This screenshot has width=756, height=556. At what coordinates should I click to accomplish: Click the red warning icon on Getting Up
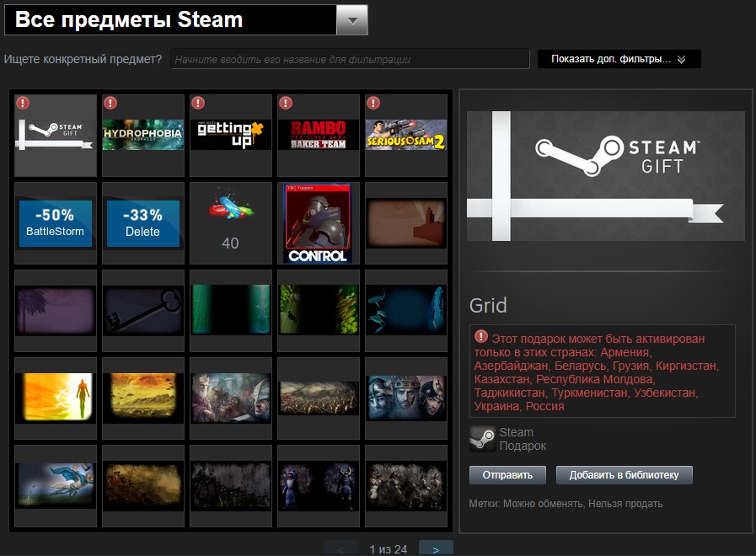198,103
